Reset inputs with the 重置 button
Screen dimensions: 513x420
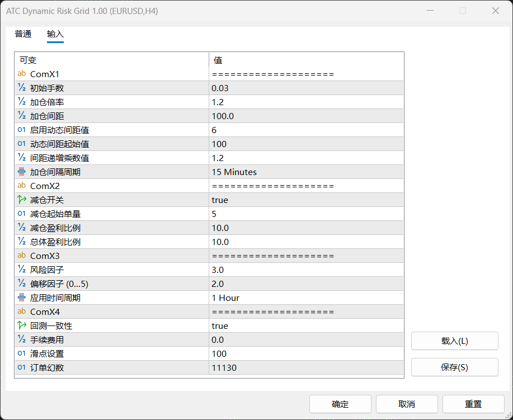pos(473,404)
